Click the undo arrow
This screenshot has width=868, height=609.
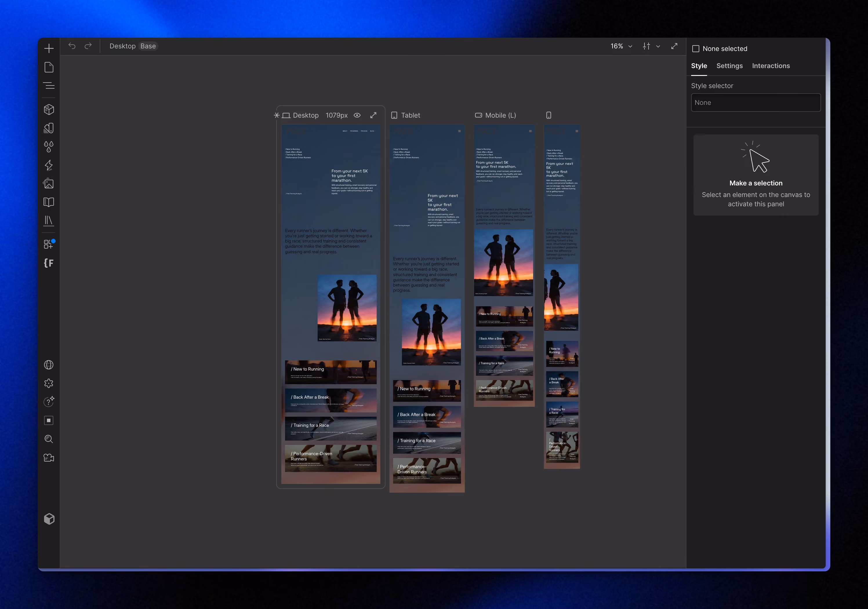click(72, 46)
